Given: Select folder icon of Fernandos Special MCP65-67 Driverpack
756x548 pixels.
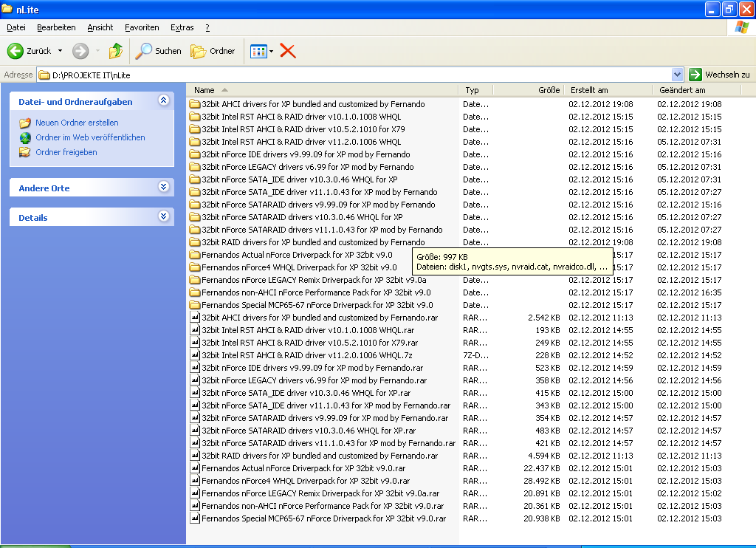Looking at the screenshot, I should coord(195,305).
